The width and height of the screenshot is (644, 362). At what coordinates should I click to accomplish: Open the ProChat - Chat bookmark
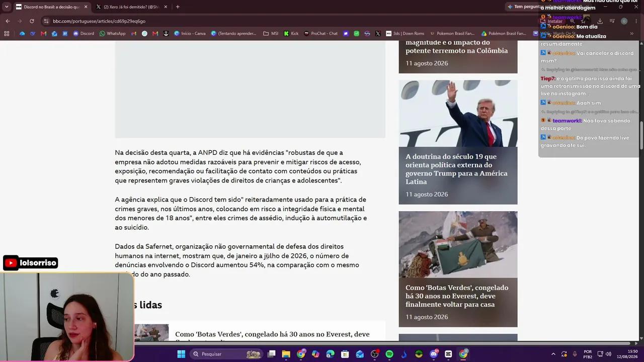(x=320, y=34)
